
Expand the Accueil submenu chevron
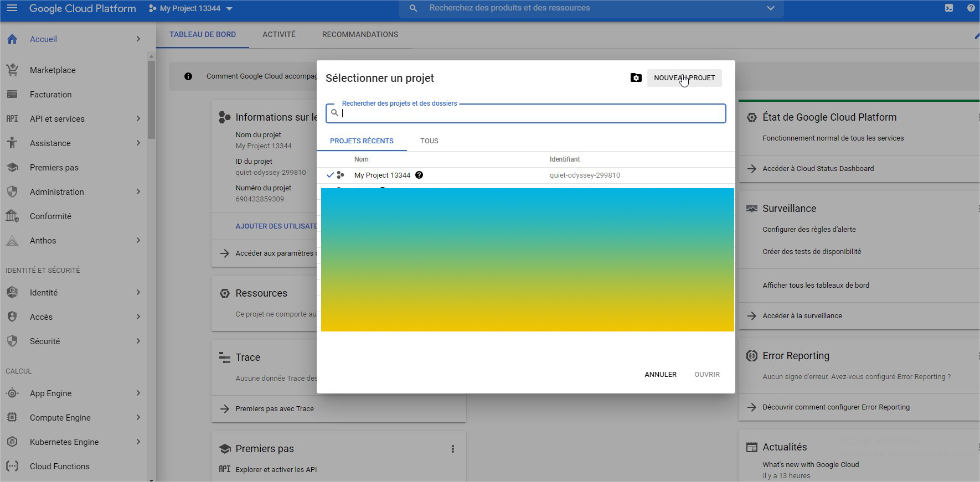(138, 39)
